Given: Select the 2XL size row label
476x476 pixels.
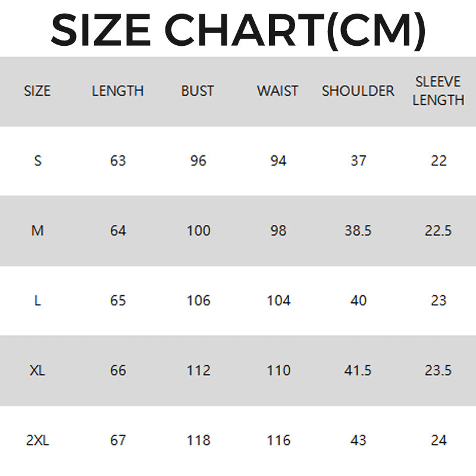Looking at the screenshot, I should coord(37,440).
